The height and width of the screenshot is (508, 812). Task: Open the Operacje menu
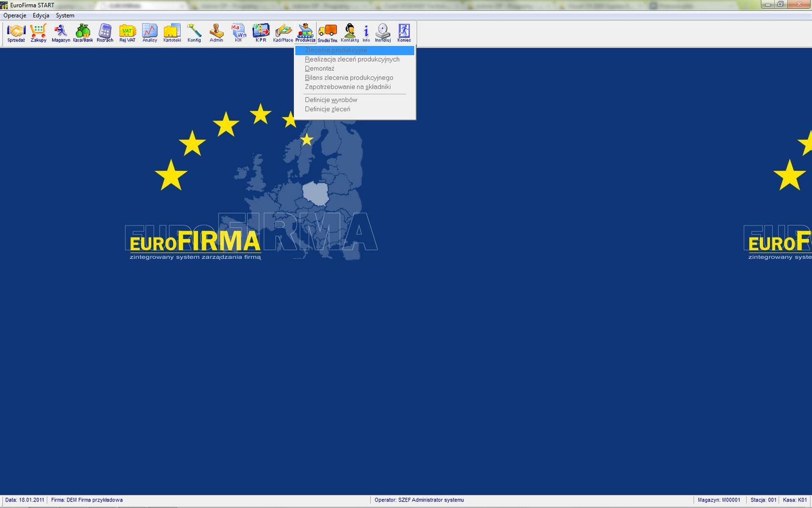[x=15, y=15]
